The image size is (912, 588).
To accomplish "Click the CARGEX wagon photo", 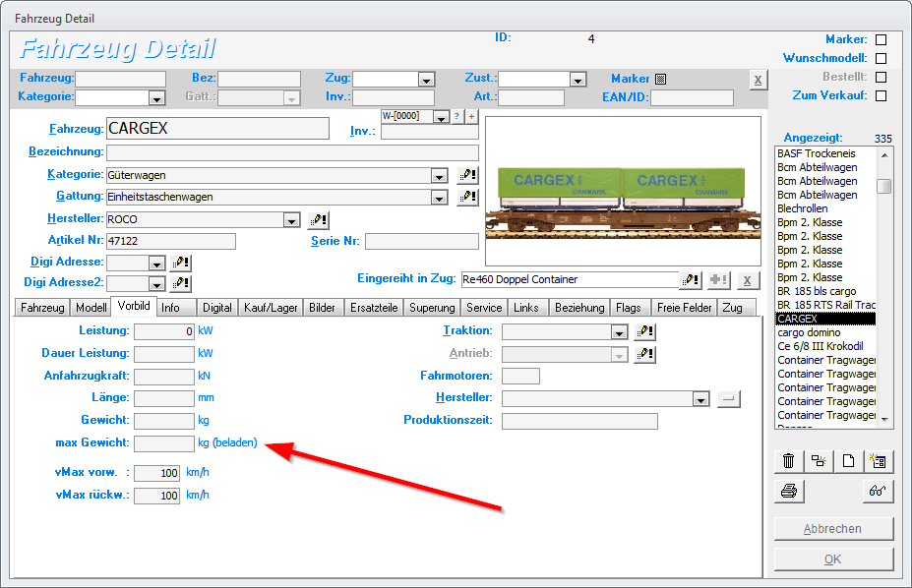I will coord(623,191).
